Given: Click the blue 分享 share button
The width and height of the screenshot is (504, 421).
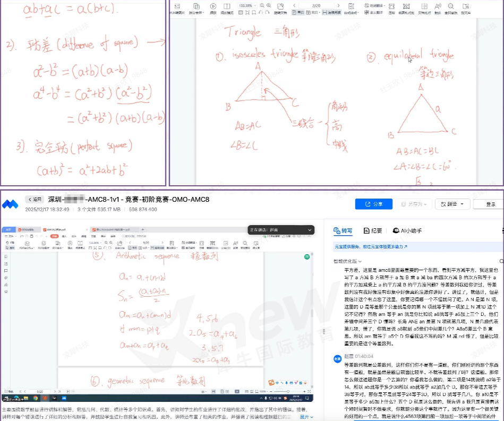Looking at the screenshot, I should click(x=374, y=204).
